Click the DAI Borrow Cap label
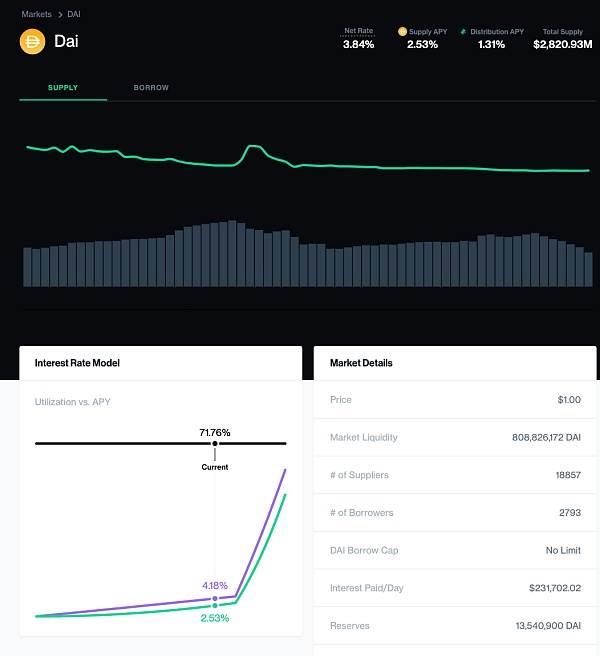The image size is (600, 656). [364, 550]
